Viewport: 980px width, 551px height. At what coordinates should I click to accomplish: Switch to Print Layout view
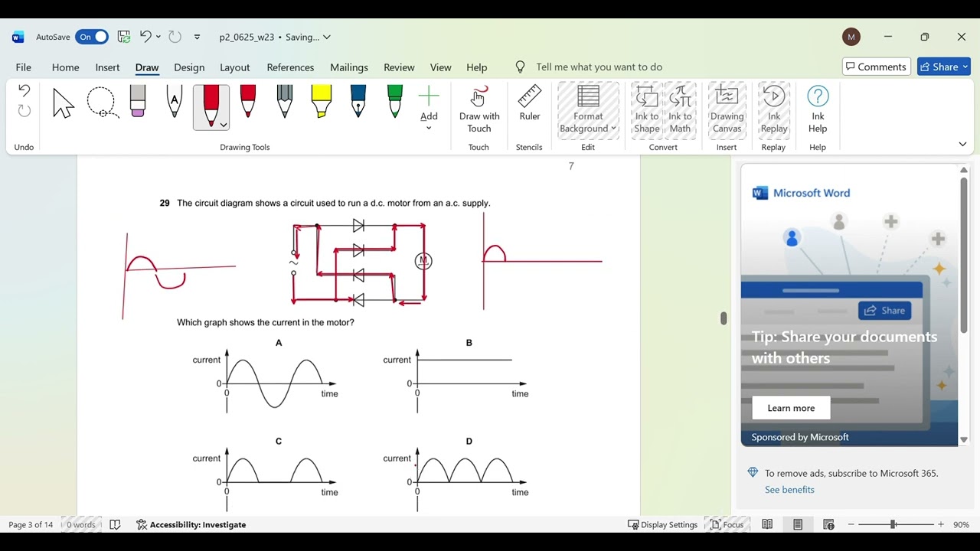click(x=798, y=525)
